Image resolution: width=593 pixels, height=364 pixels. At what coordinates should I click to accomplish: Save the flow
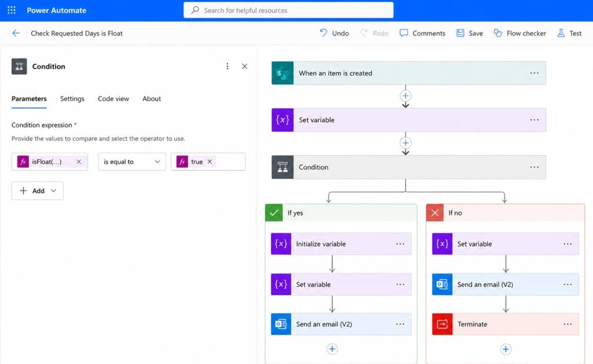(x=469, y=33)
